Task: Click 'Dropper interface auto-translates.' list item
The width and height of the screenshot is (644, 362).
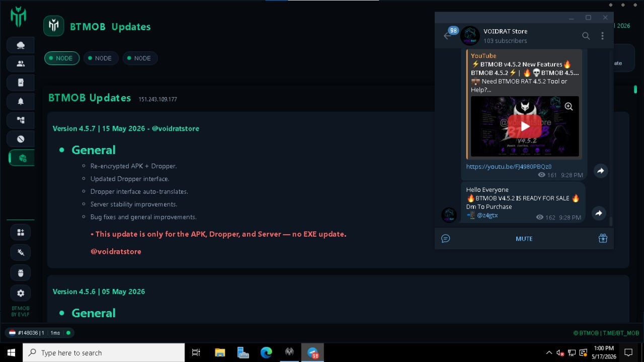Action: [x=139, y=192]
